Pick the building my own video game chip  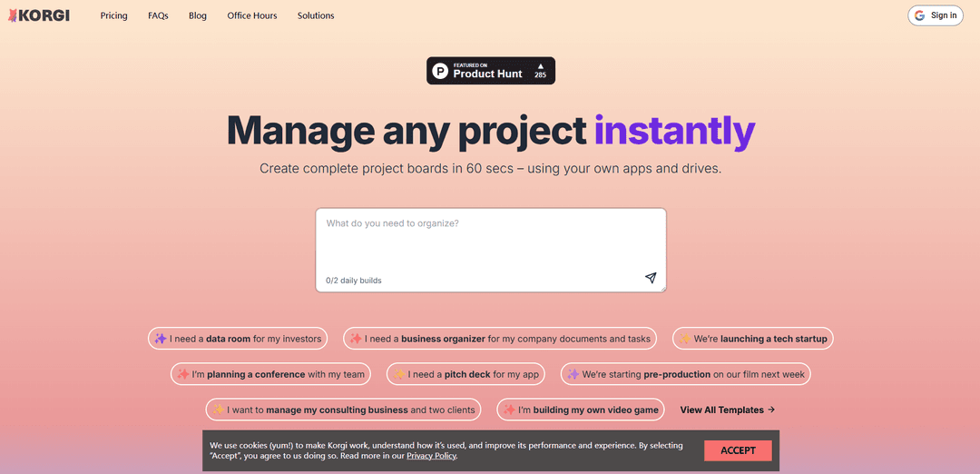pyautogui.click(x=581, y=410)
